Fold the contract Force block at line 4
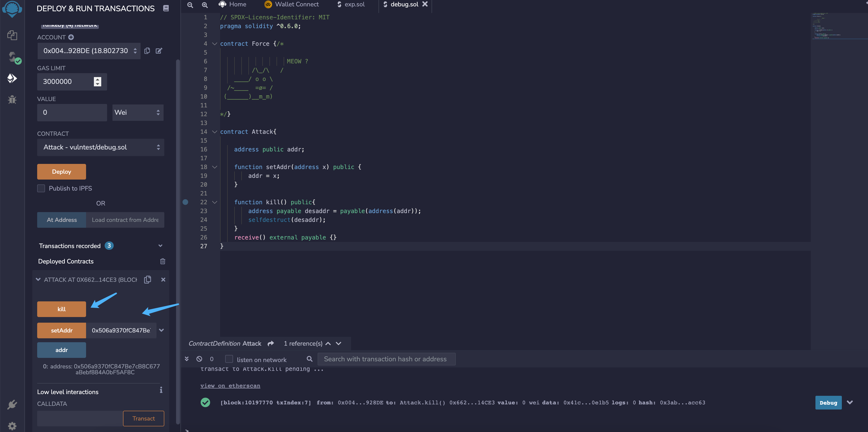Image resolution: width=868 pixels, height=432 pixels. 214,44
